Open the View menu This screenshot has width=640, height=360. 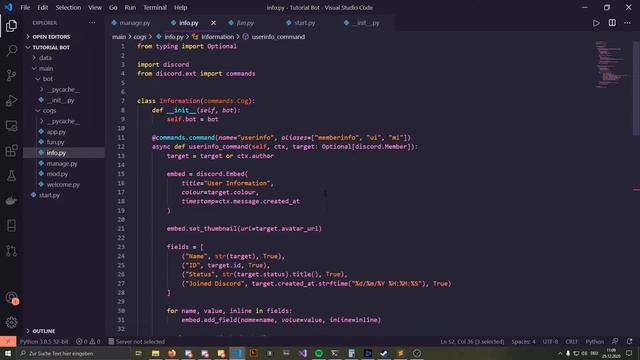click(95, 7)
